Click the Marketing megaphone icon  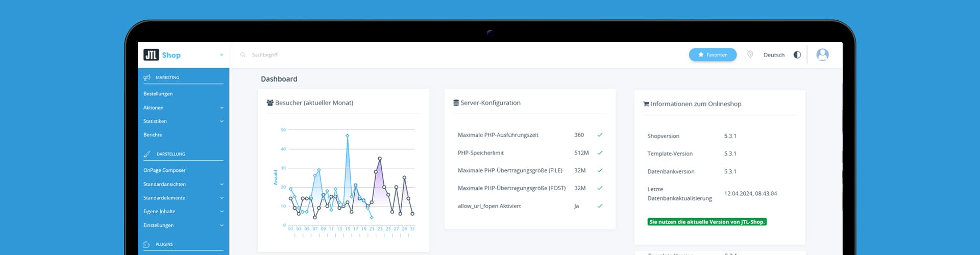pos(147,78)
